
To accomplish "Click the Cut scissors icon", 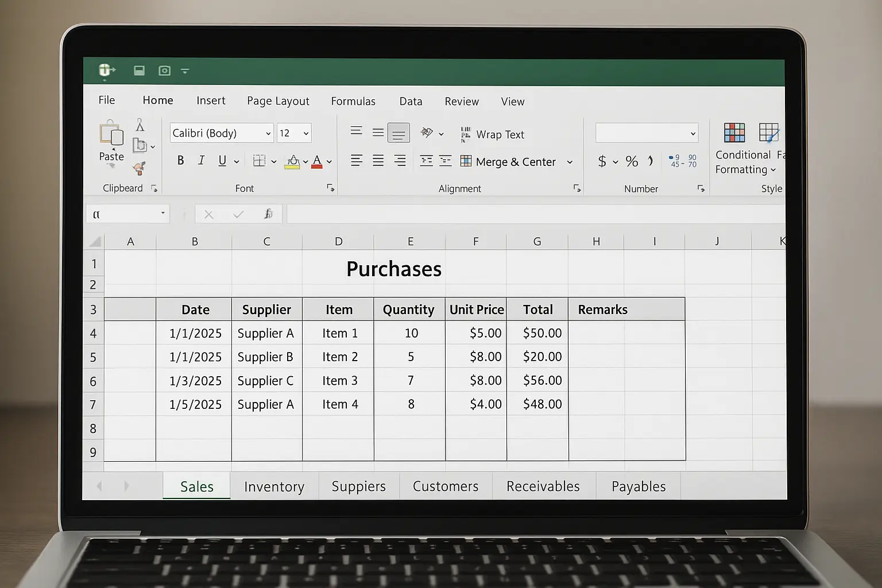I will pos(140,125).
